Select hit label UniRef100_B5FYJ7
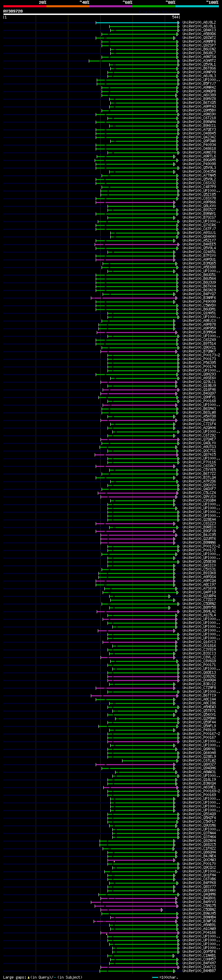Viewport: 222px width, 980px height. click(x=199, y=84)
